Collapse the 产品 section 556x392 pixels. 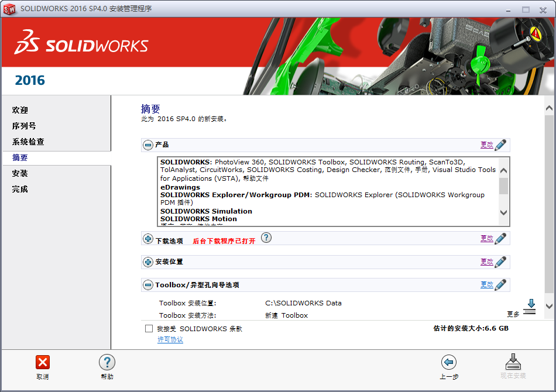tap(148, 145)
